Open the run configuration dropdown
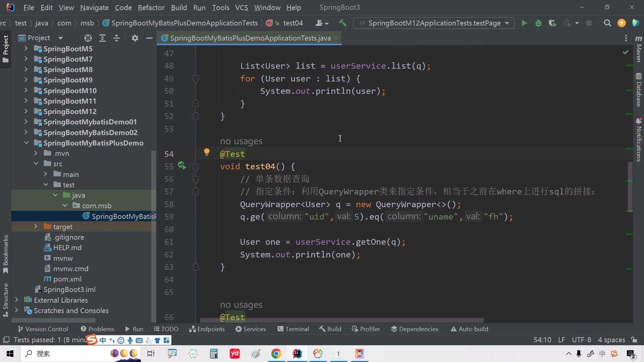Screen dimensions: 644x362 pos(507,23)
